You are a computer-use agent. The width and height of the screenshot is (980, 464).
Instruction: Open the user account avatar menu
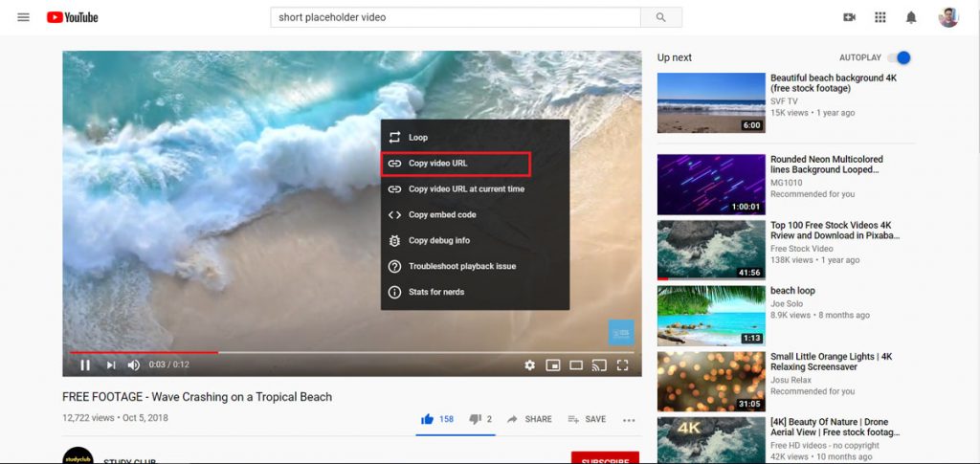pos(947,17)
